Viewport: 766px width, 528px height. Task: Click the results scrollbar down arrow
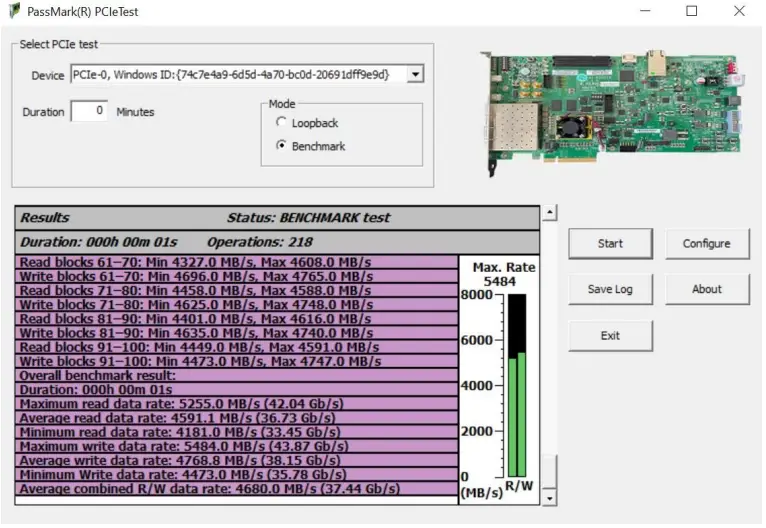click(x=550, y=498)
